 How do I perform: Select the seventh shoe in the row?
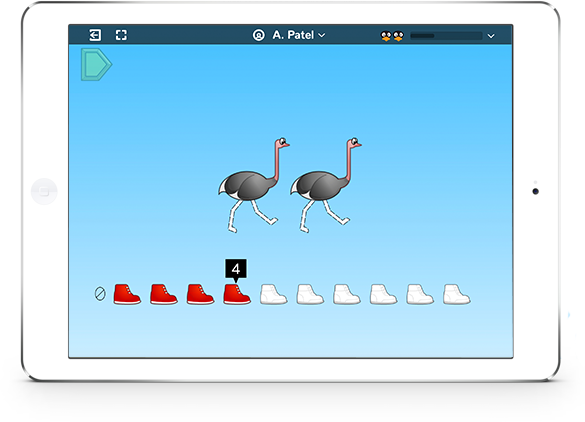click(346, 294)
